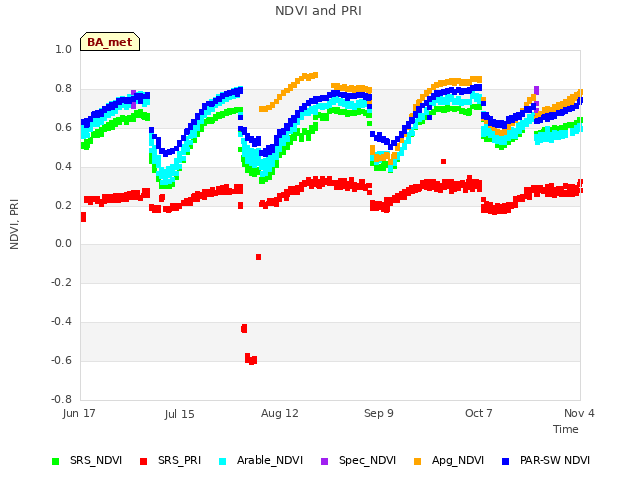Click the 0.4 y-axis tick label
Image resolution: width=640 pixels, height=480 pixels.
[x=63, y=166]
